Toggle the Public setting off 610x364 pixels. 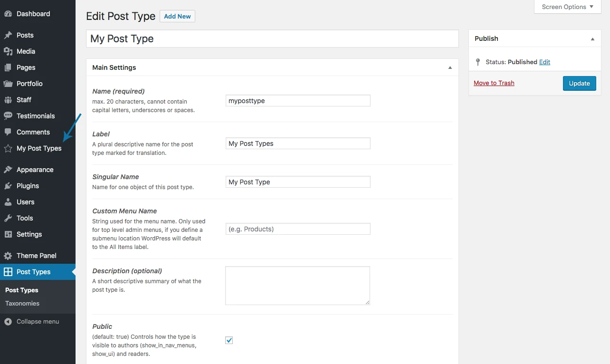point(229,340)
